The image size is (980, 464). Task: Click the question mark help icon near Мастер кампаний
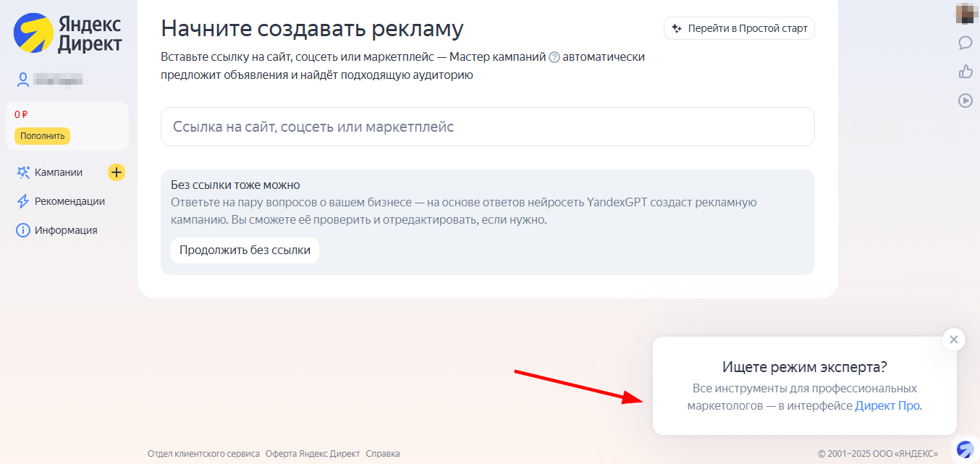pos(554,57)
